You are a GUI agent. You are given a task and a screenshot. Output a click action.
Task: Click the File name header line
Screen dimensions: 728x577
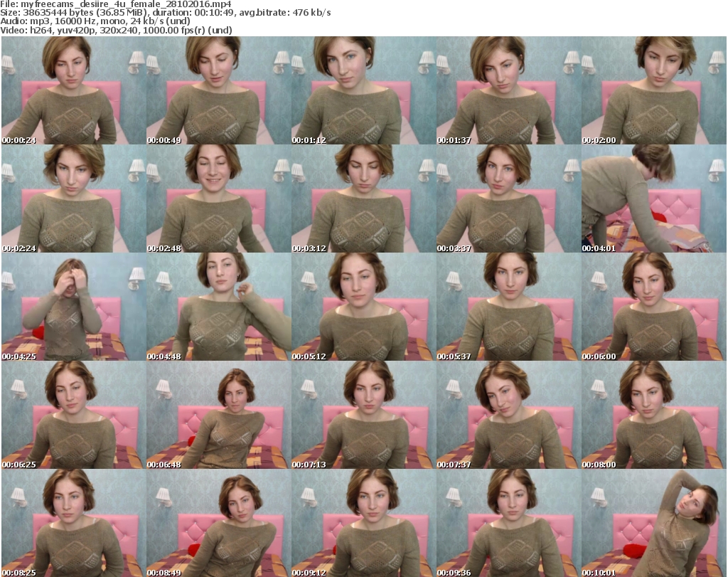coord(116,4)
